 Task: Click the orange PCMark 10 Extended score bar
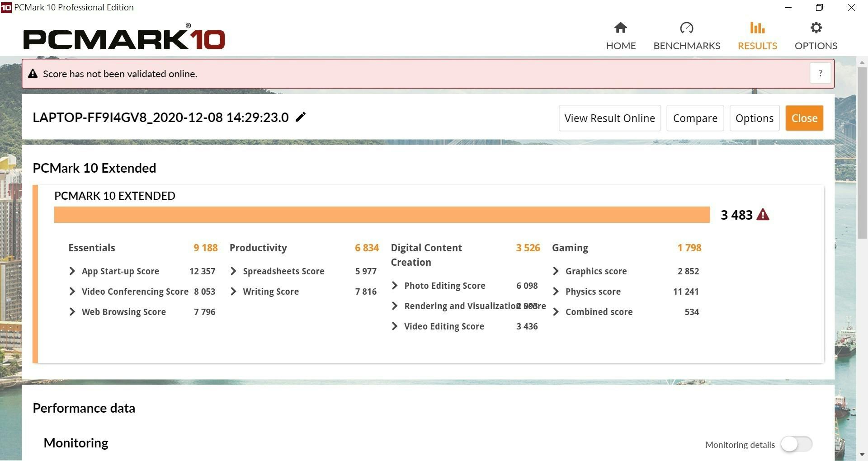click(382, 215)
